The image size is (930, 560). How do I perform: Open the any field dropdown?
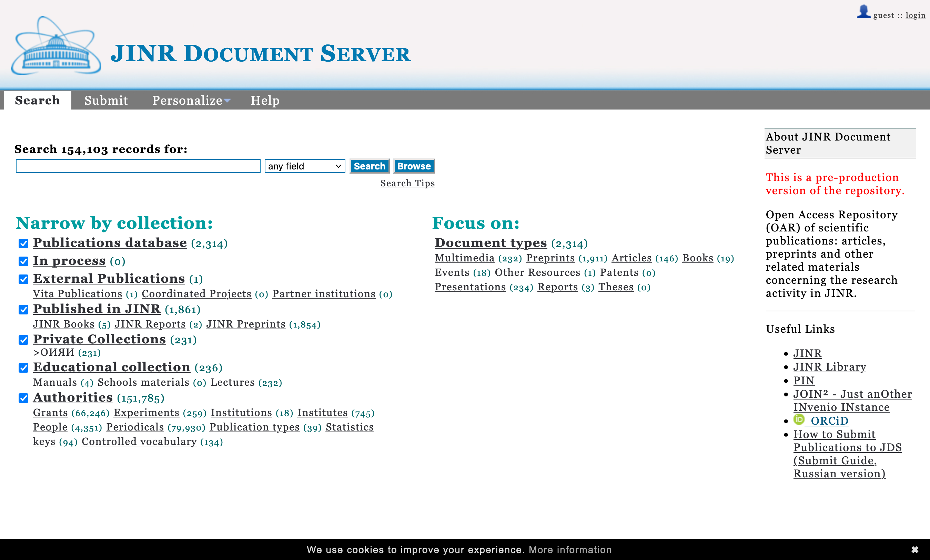(305, 166)
